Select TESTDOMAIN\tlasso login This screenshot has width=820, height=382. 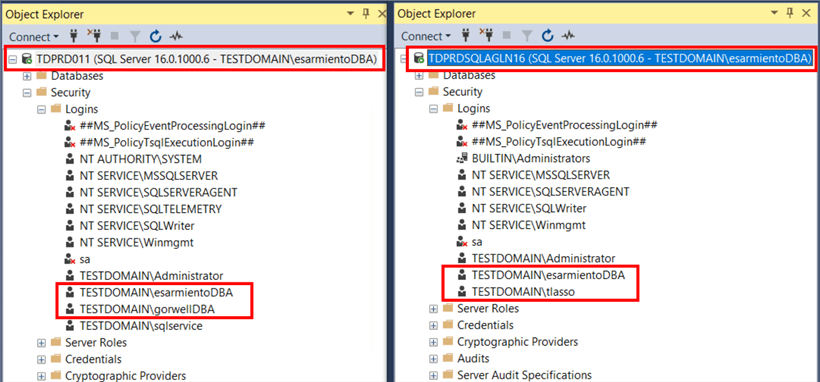pos(523,292)
